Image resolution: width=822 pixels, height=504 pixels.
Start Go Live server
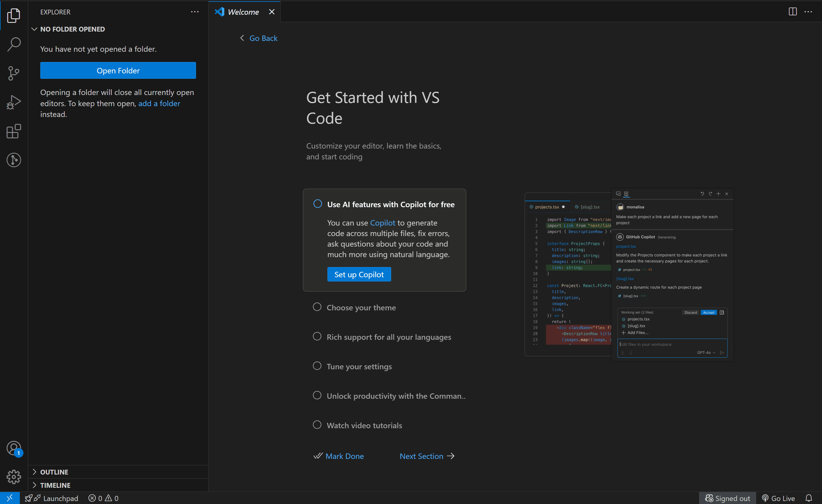778,498
